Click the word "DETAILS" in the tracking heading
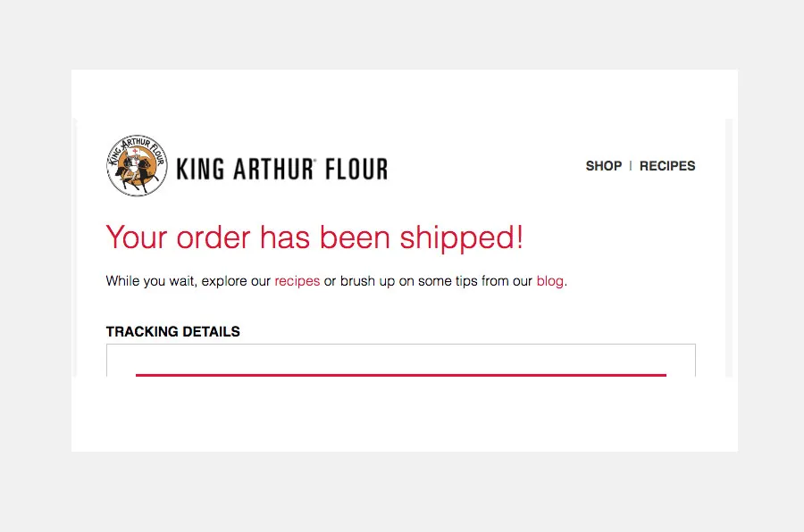804x532 pixels. (x=211, y=331)
